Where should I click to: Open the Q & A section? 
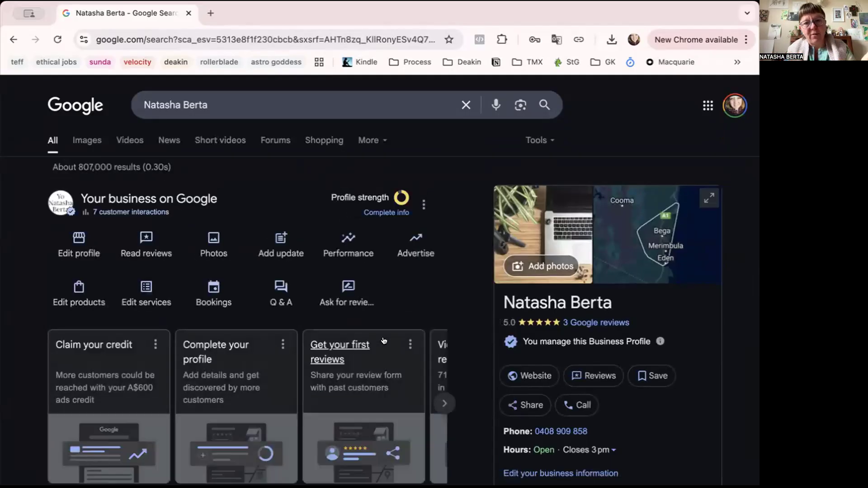point(281,294)
